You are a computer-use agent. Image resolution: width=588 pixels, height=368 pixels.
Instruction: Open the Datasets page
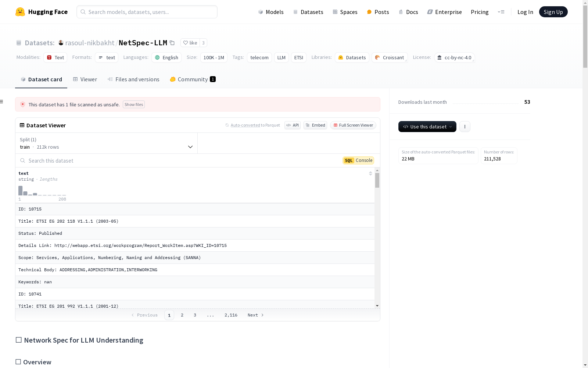[x=308, y=12]
